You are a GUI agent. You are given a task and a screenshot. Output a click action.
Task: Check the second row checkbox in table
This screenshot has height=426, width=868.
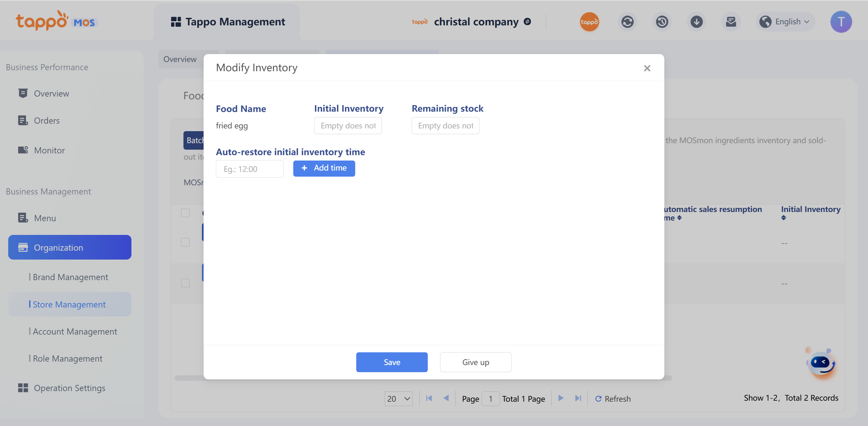pos(185,283)
